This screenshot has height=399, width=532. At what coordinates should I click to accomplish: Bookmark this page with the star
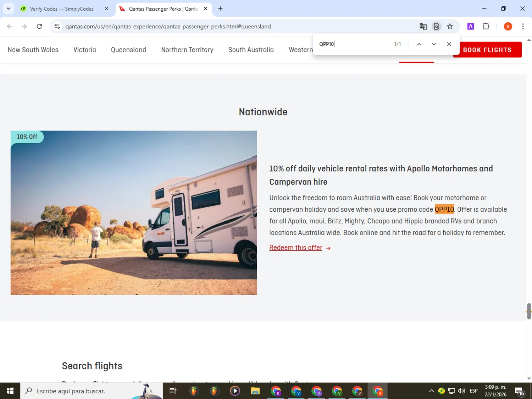pyautogui.click(x=450, y=26)
